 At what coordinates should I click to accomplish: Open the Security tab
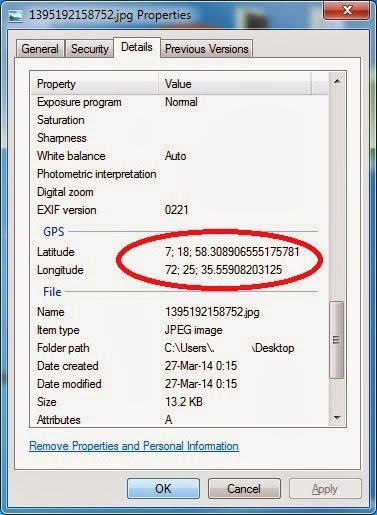pos(90,49)
